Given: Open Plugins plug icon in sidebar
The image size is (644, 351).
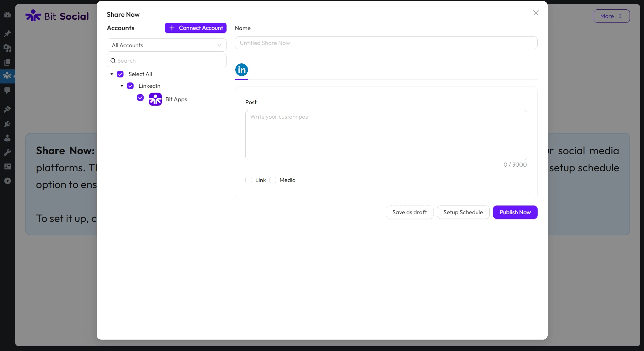Looking at the screenshot, I should (x=7, y=124).
